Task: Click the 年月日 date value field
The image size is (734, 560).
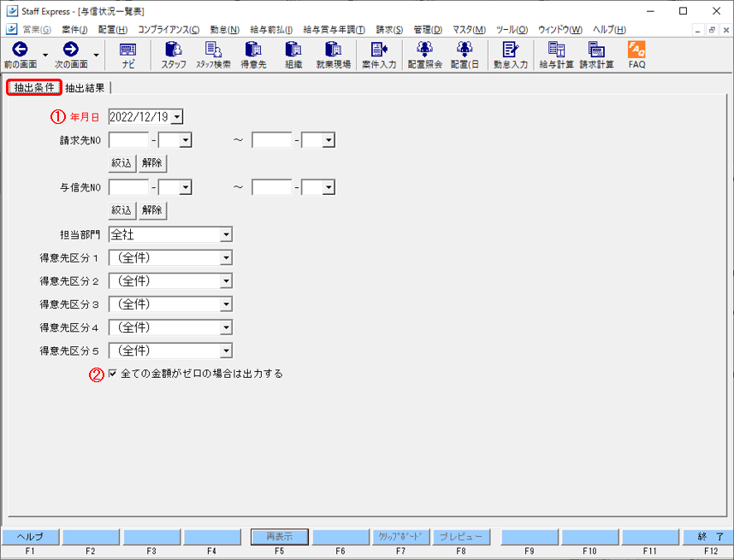Action: (x=139, y=117)
